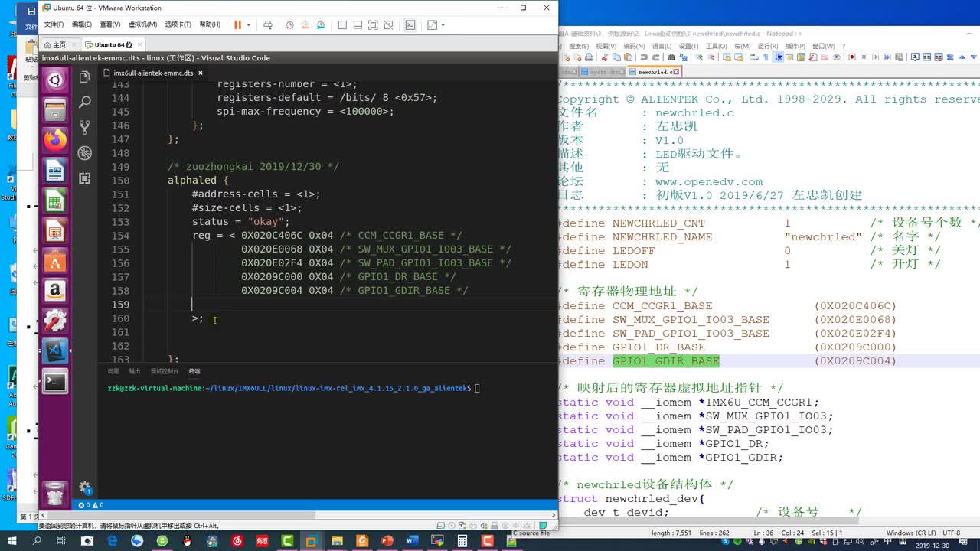
Task: Open VMware 虚拟机(M) menu
Action: (x=142, y=24)
